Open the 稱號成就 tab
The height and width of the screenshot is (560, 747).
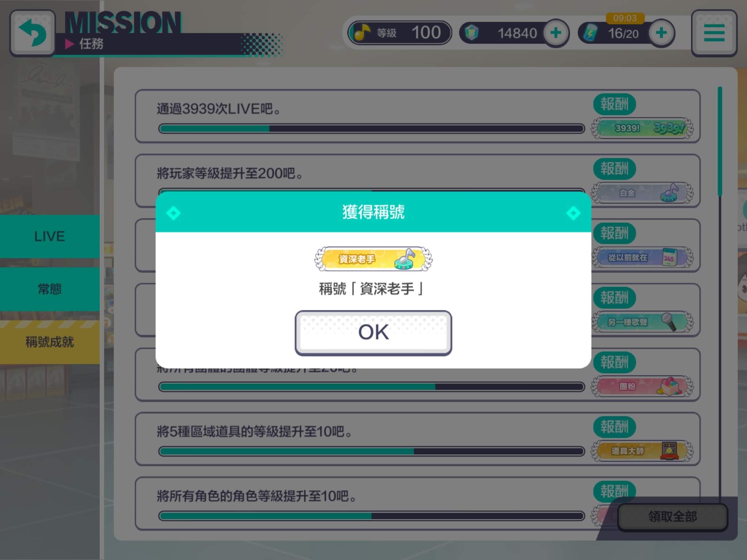point(50,342)
